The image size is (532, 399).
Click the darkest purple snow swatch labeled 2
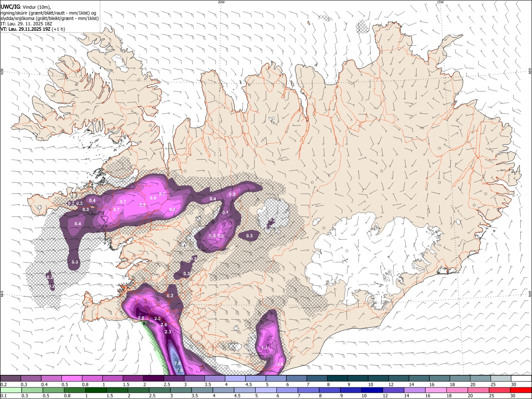point(153,379)
